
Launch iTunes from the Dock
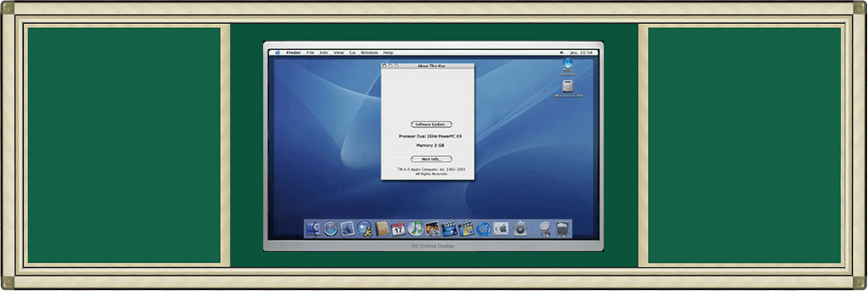(x=415, y=228)
